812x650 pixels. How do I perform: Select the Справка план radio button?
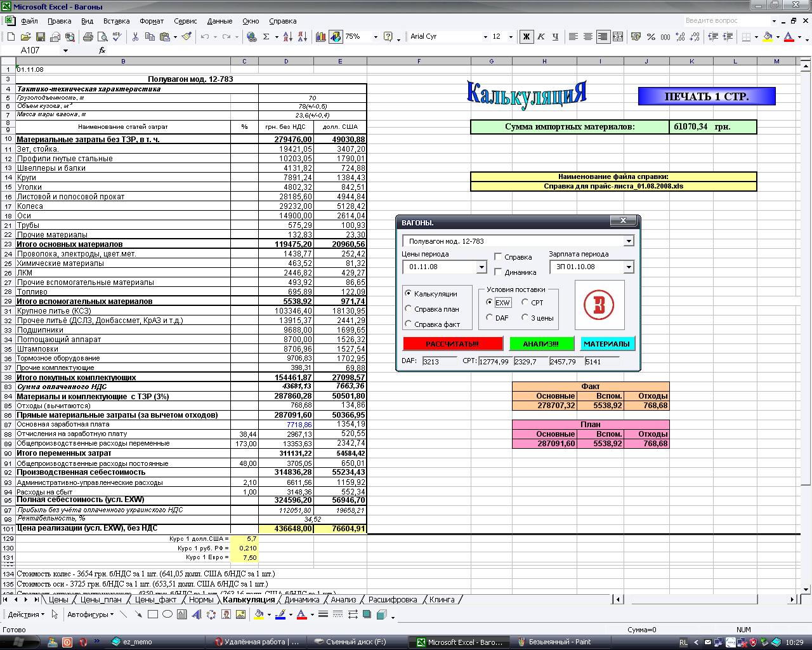pyautogui.click(x=409, y=309)
